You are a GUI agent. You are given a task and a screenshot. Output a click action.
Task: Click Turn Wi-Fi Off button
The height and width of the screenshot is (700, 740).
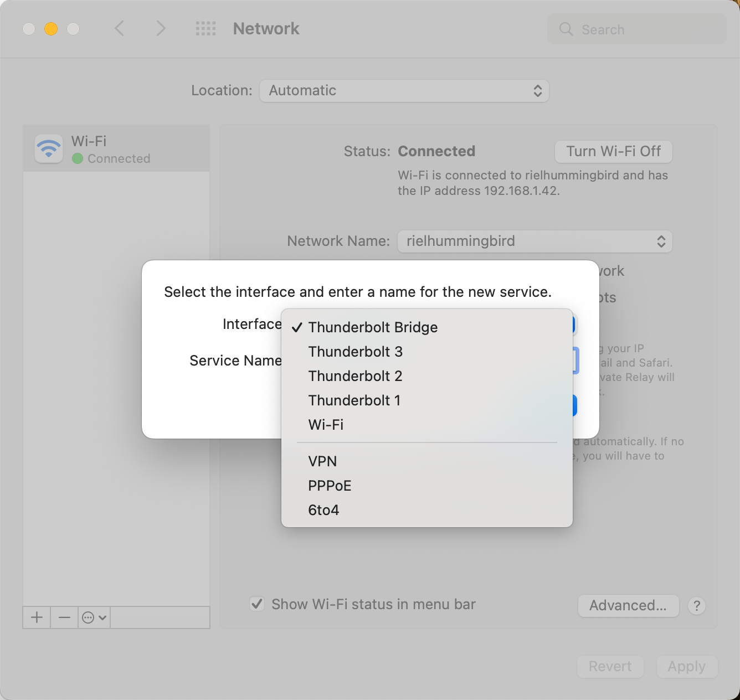[614, 151]
